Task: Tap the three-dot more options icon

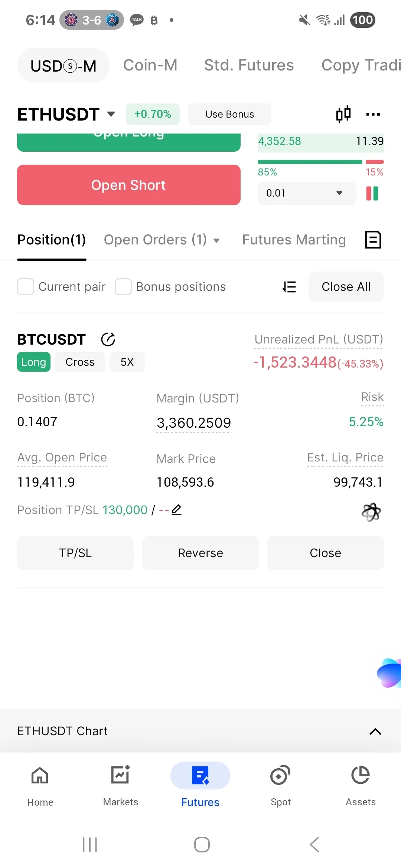Action: pos(373,114)
